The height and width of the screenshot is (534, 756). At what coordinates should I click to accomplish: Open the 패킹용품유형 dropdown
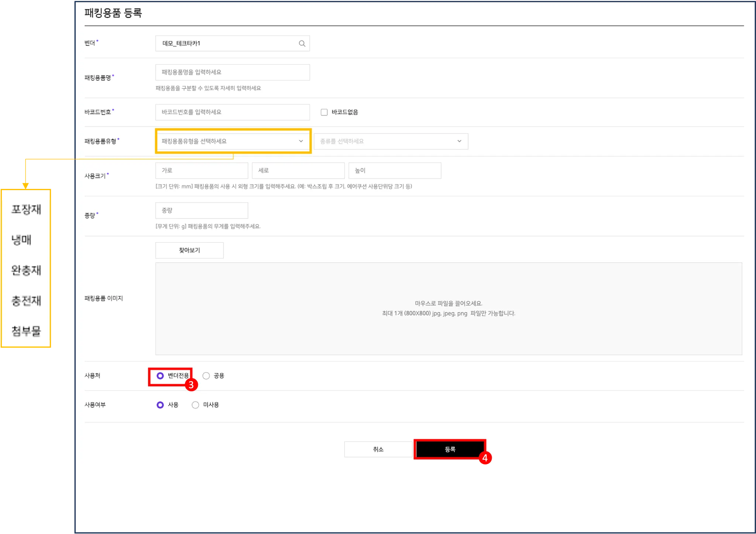[233, 141]
